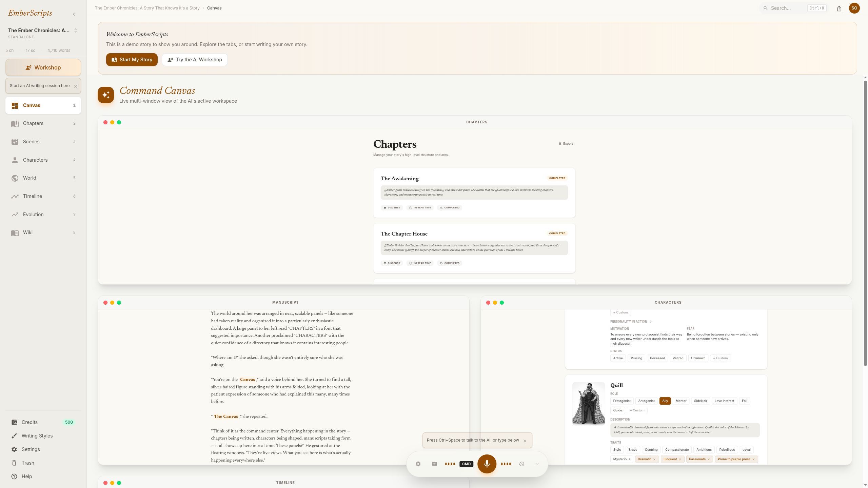This screenshot has height=488, width=868.
Task: Set character status to Active
Action: [x=618, y=358]
